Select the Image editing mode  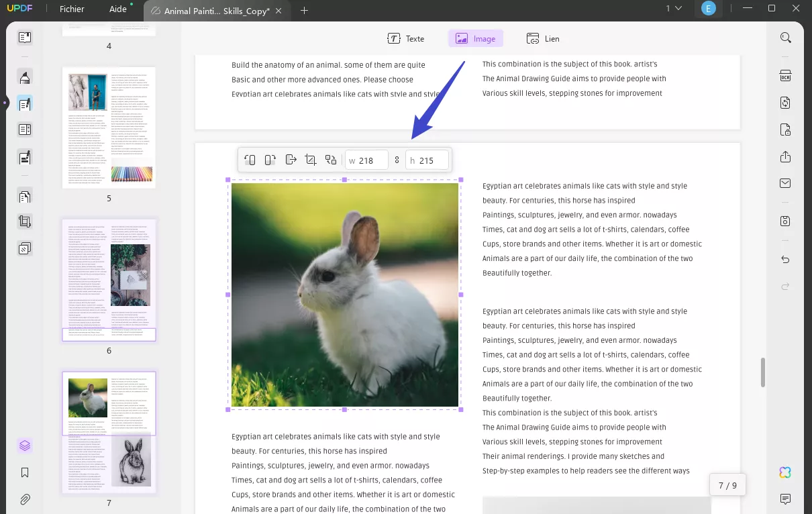coord(475,39)
